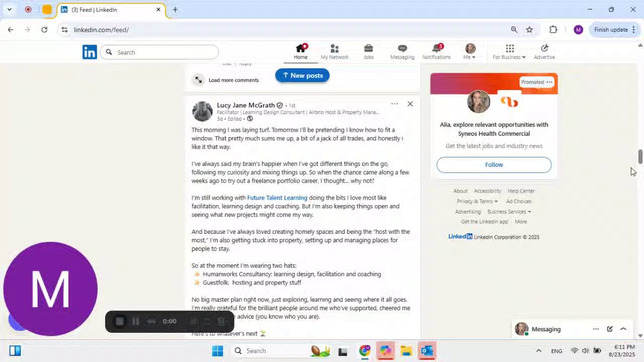644x362 pixels.
Task: Follow Syneos Health Commercial
Action: coord(494,165)
